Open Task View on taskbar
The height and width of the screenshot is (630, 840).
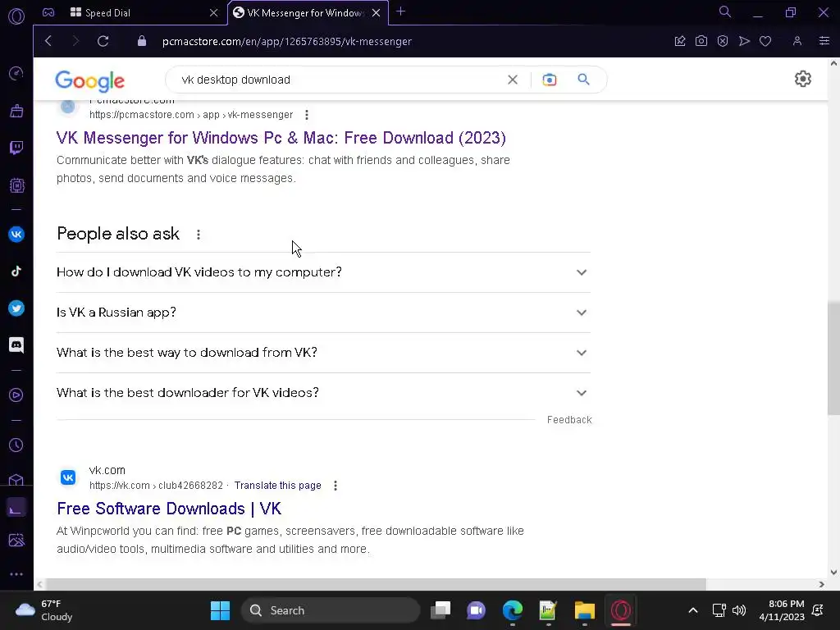[441, 610]
